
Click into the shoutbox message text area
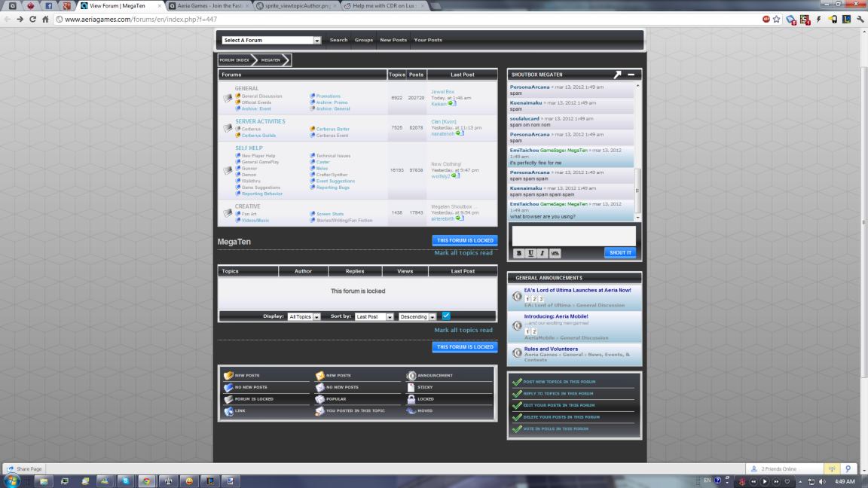(573, 235)
